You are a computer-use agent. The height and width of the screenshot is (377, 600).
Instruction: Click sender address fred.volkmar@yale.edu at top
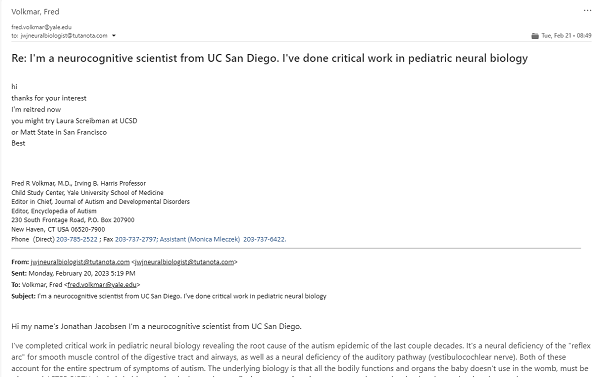click(x=41, y=27)
